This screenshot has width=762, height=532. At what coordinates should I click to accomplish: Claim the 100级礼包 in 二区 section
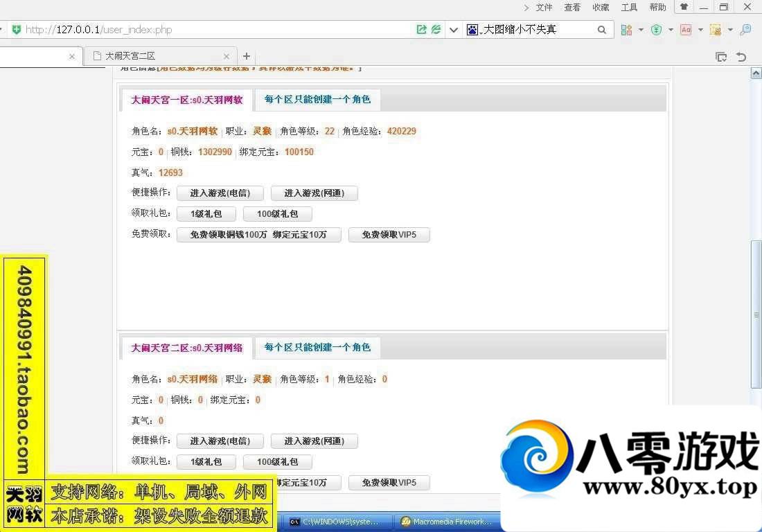click(278, 462)
